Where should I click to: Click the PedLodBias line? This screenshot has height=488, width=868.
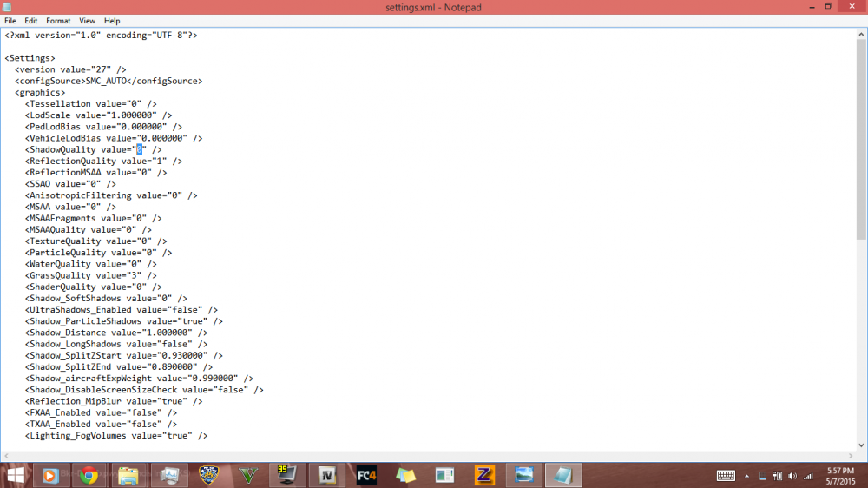103,126
